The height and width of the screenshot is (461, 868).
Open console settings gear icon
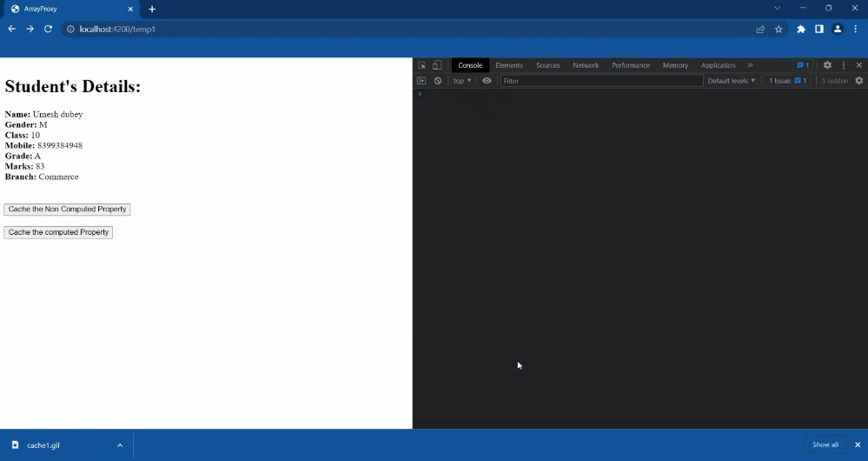(859, 81)
